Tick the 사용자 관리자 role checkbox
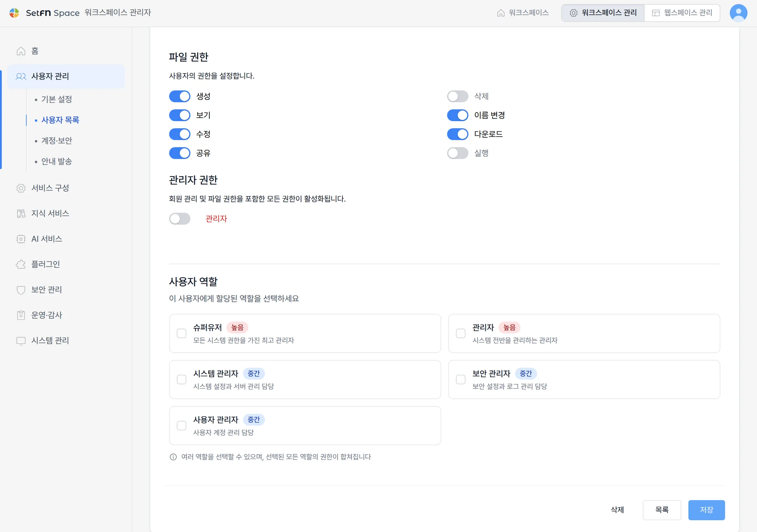757x532 pixels. [182, 426]
